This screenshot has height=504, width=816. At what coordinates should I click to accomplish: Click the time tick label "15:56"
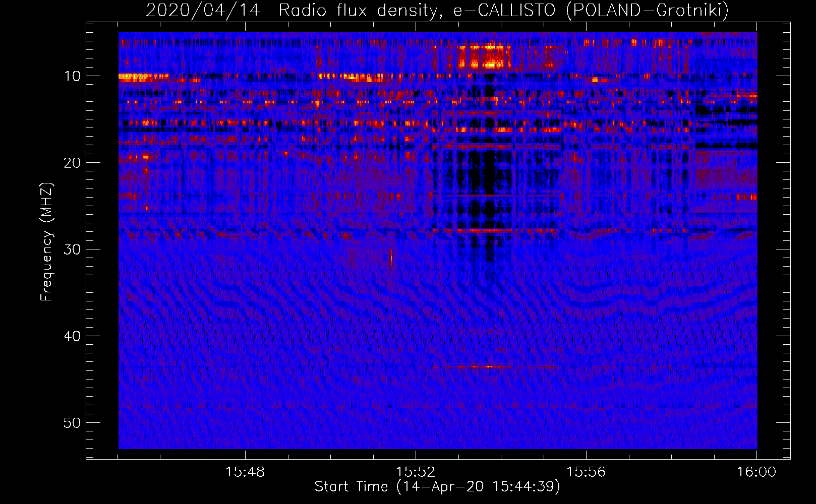pyautogui.click(x=586, y=472)
